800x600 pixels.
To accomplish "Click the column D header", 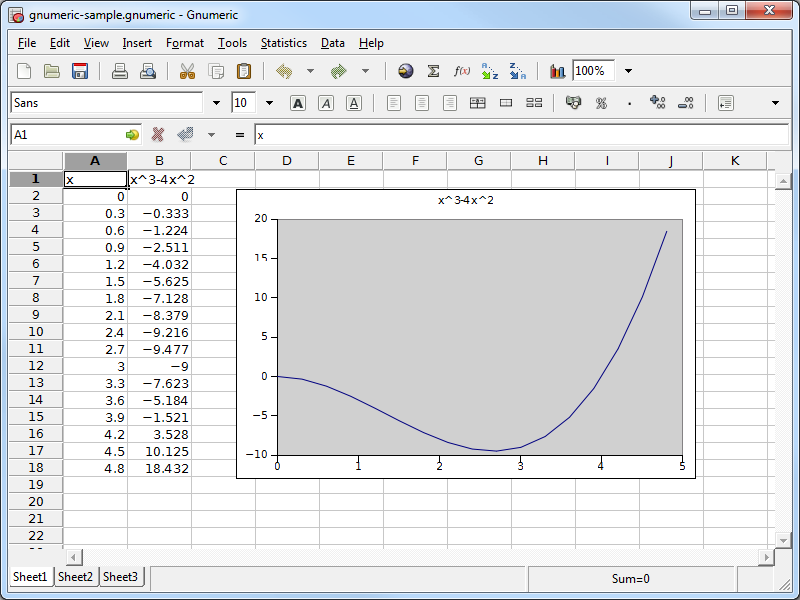I will (287, 161).
